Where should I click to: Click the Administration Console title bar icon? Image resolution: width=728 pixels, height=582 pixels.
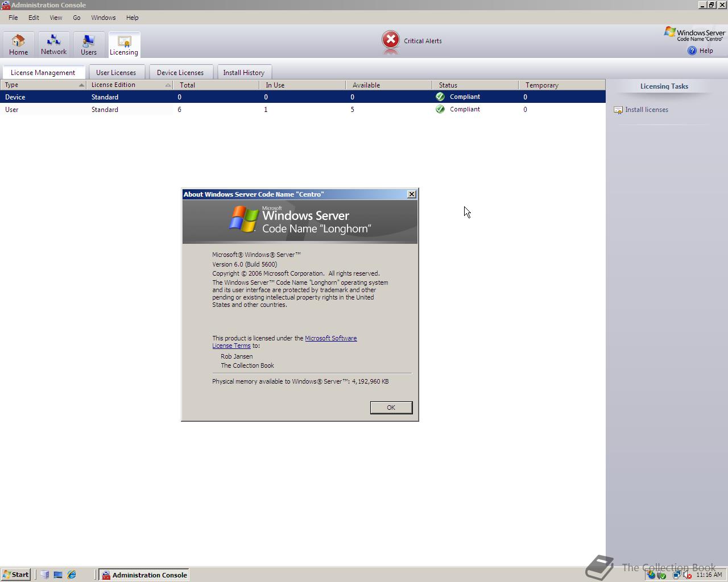tap(6, 5)
